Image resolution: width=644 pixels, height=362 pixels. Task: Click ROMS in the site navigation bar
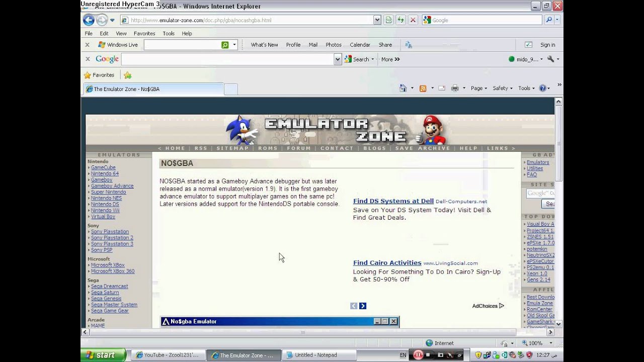pos(268,148)
